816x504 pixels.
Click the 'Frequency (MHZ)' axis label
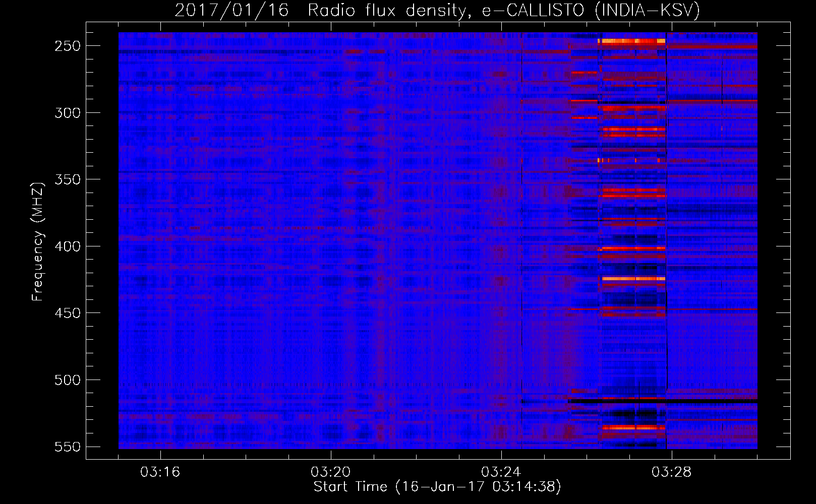point(38,242)
